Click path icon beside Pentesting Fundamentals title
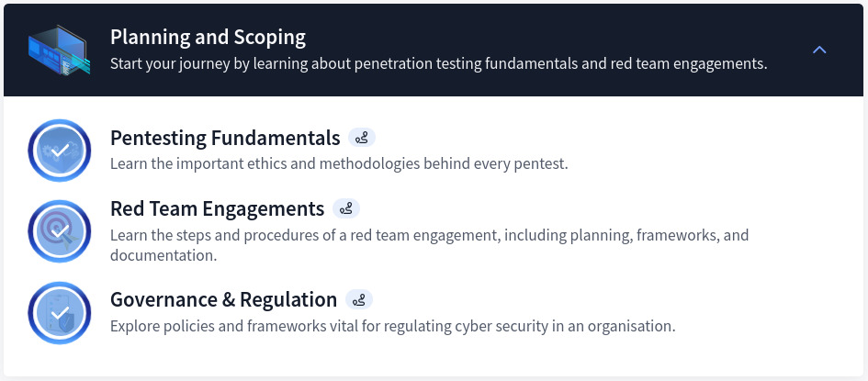The height and width of the screenshot is (381, 868). (362, 139)
